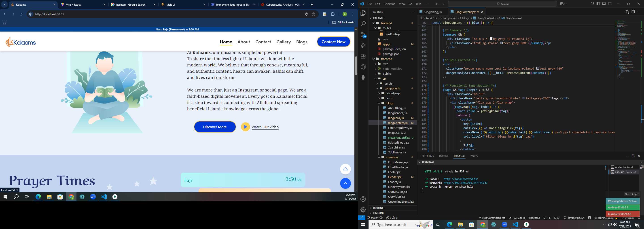Viewport: 644px width, 229px height.
Task: Switch to the PORTS panel tab
Action: point(474,156)
